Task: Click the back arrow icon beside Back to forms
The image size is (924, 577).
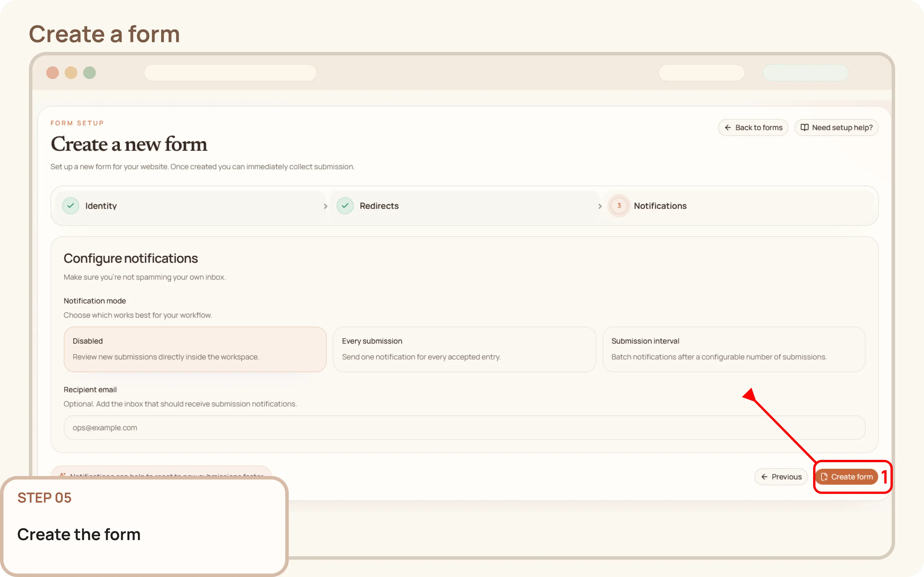Action: [x=728, y=127]
